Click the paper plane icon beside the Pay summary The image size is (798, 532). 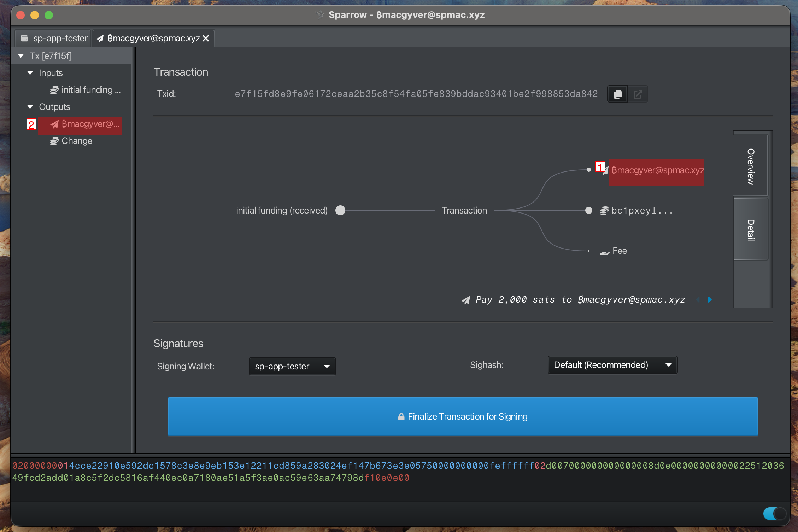(x=466, y=300)
